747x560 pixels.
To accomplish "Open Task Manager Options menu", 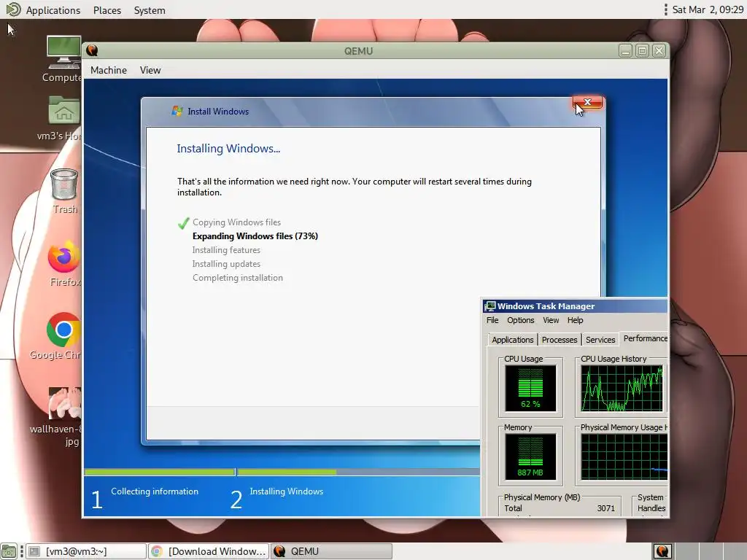I will pyautogui.click(x=520, y=320).
